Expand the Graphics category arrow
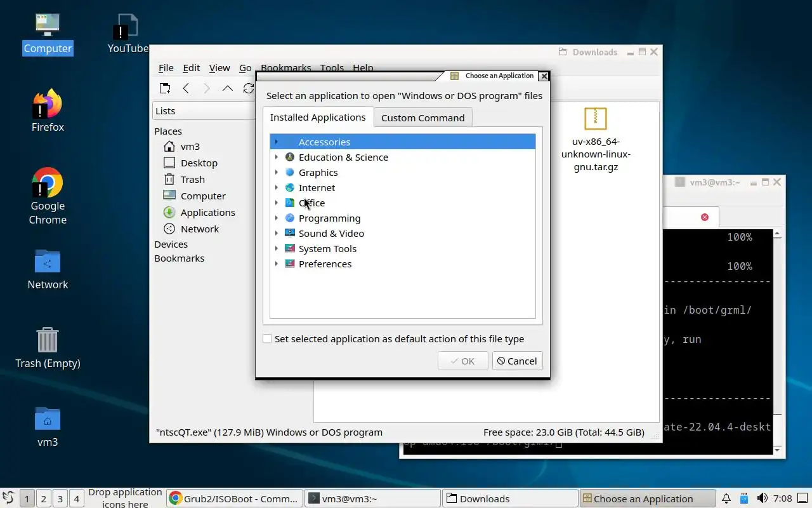This screenshot has height=508, width=812. click(x=277, y=172)
